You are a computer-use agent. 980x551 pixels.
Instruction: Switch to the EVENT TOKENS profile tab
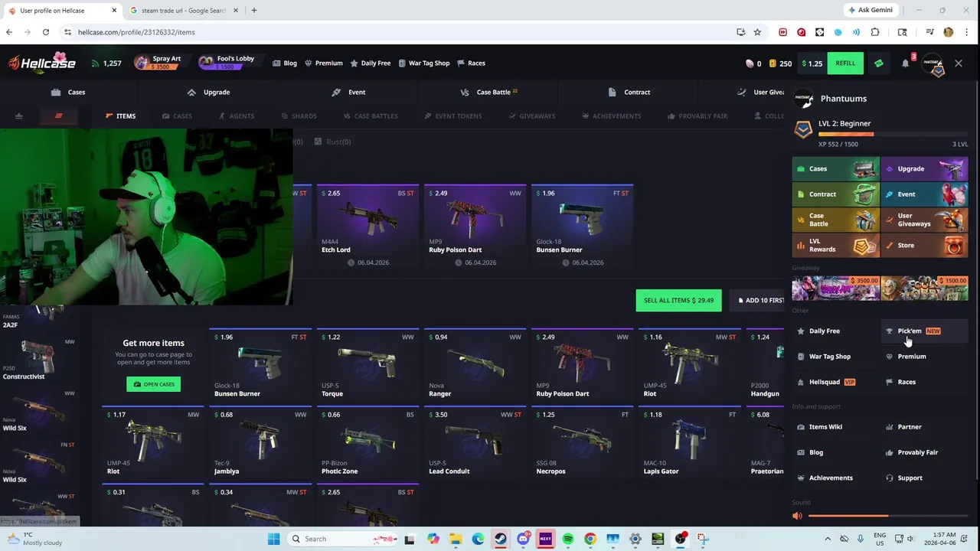(x=453, y=116)
